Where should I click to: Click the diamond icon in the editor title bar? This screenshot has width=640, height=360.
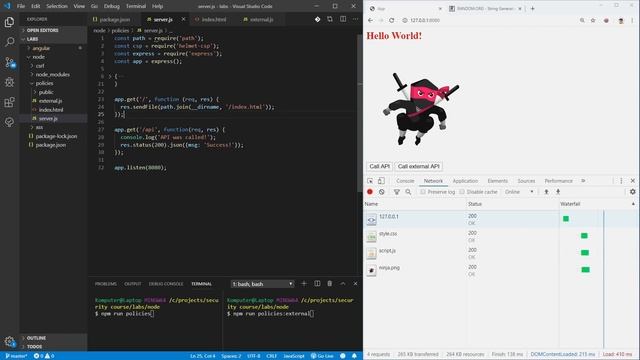(x=317, y=19)
